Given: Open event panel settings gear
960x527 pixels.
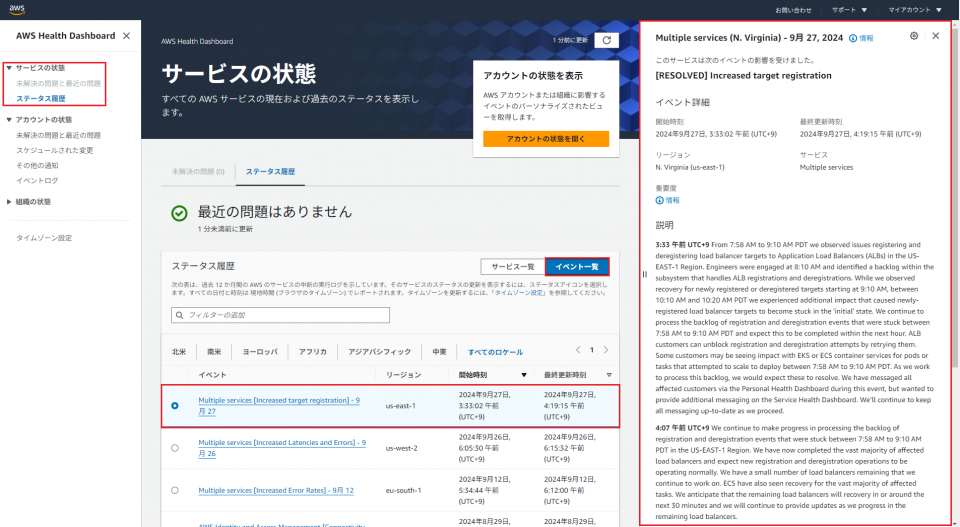Looking at the screenshot, I should [x=913, y=36].
